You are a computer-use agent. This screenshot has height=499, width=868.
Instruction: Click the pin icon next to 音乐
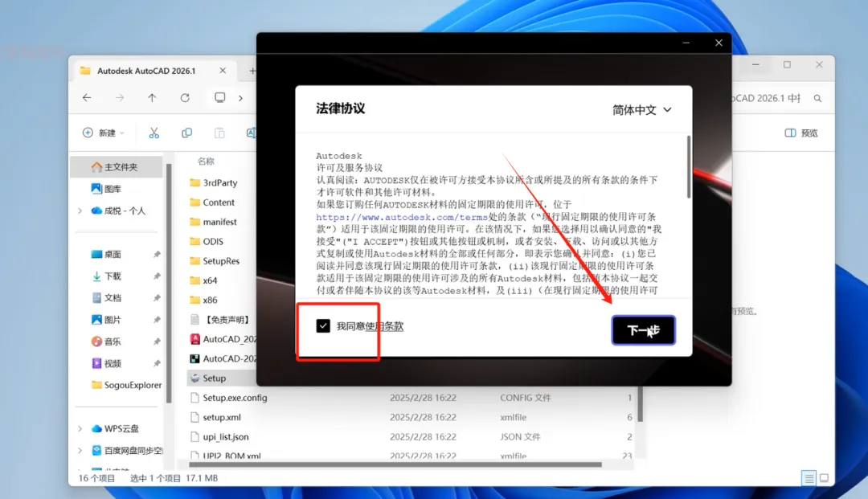click(157, 342)
